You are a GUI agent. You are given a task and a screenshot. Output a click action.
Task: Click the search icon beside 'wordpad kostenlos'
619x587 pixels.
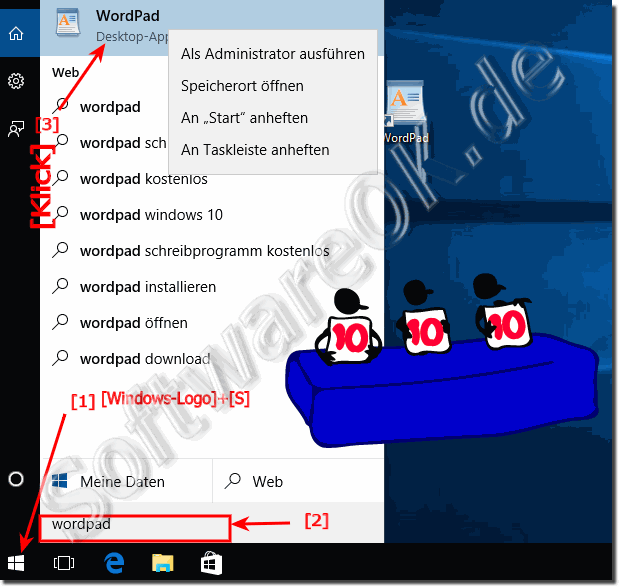pyautogui.click(x=60, y=178)
